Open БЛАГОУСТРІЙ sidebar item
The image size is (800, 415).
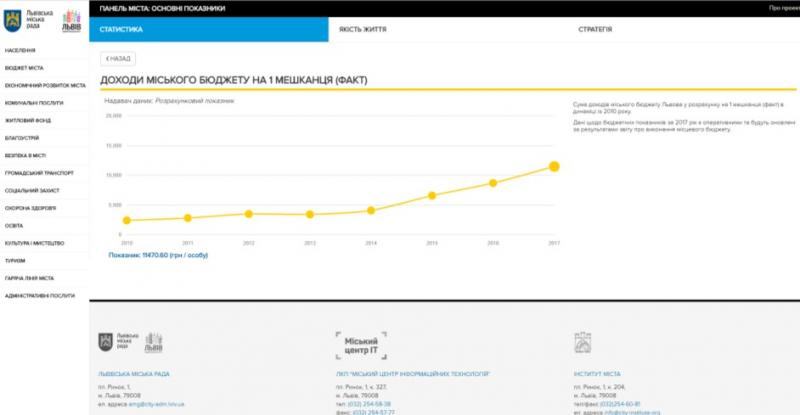coord(22,138)
